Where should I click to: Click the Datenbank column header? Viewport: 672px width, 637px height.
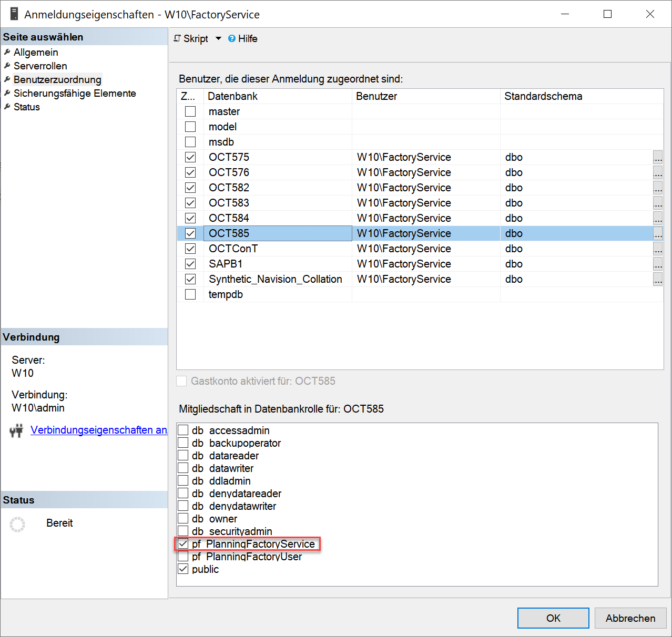tap(232, 96)
